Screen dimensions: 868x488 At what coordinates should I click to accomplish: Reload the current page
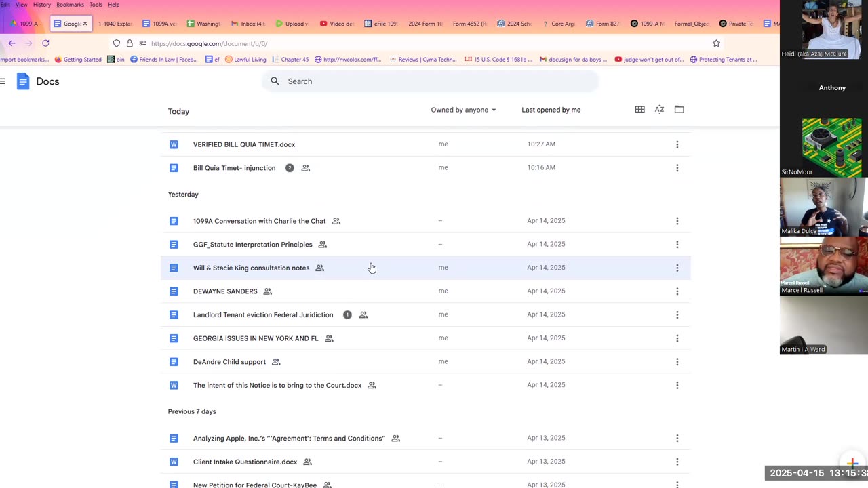tap(45, 43)
